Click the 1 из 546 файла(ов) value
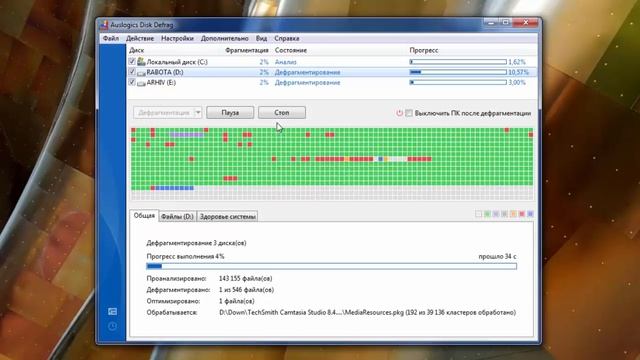 coord(246,290)
